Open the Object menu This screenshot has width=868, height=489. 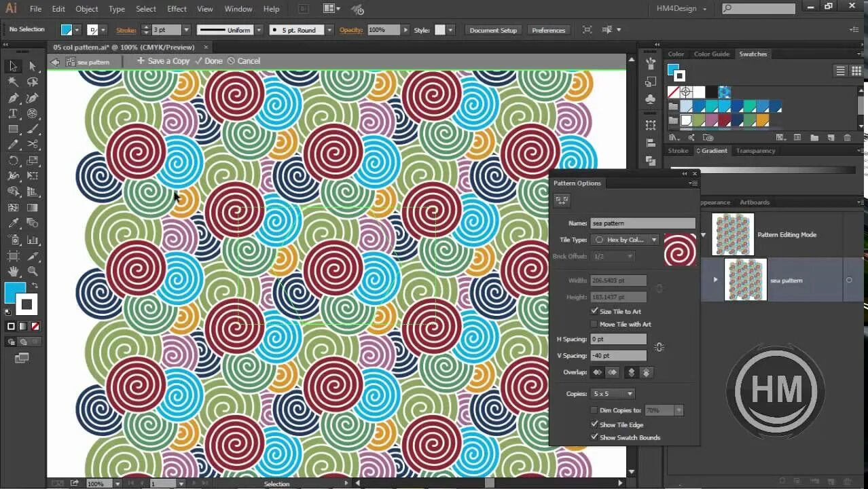86,9
